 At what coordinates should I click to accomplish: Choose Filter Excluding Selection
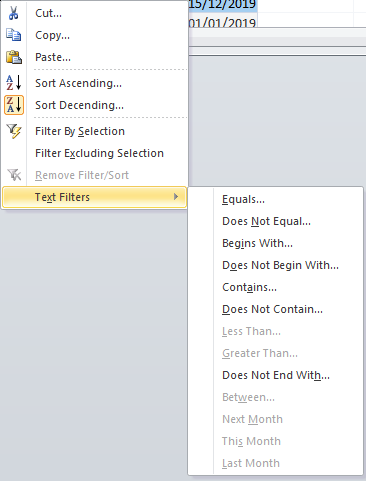coord(99,153)
